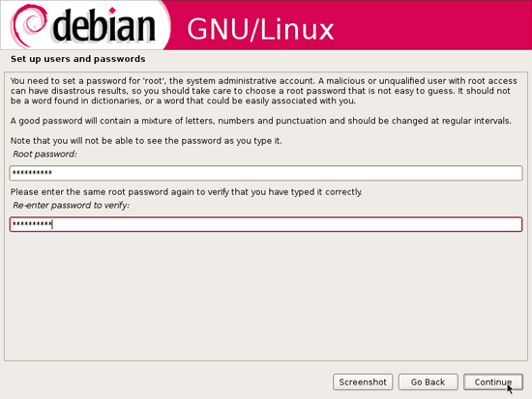
Task: Take an installer screenshot with Screenshot button
Action: (363, 382)
